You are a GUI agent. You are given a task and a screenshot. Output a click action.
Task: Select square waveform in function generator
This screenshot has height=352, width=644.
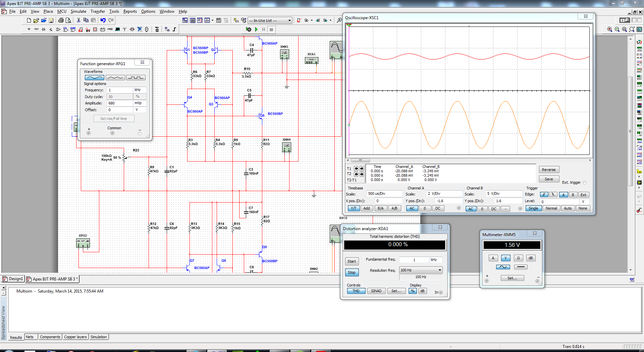[136, 78]
